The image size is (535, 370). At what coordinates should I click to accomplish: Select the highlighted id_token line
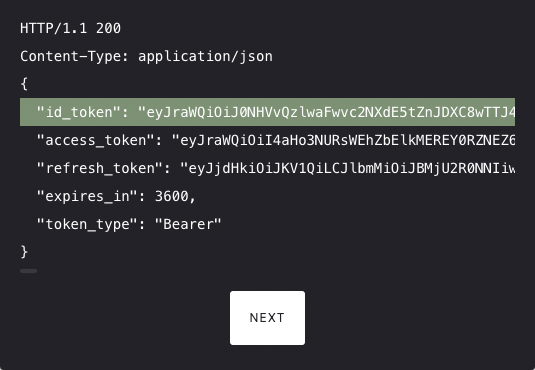[x=267, y=112]
